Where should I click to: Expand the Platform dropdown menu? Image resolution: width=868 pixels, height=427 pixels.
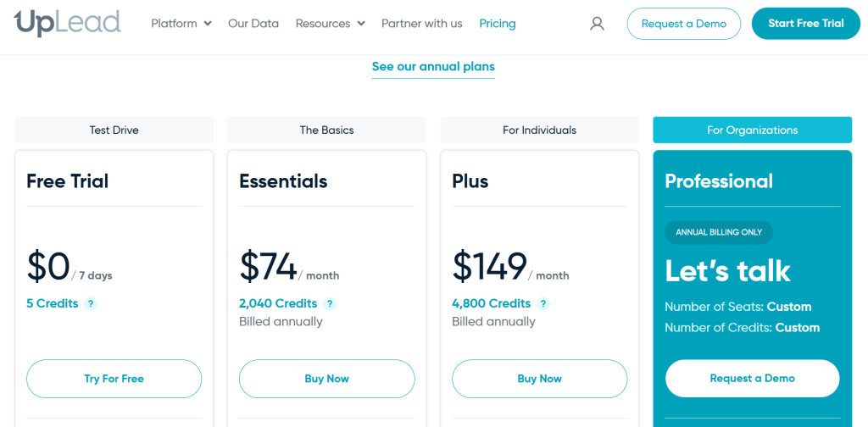tap(181, 24)
